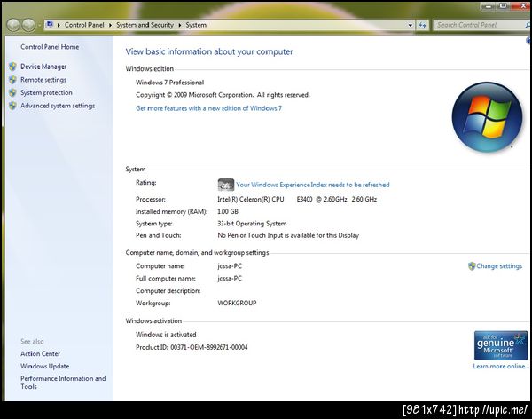The image size is (532, 419).
Task: Click the 32-bit Operating System text
Action: pos(252,224)
